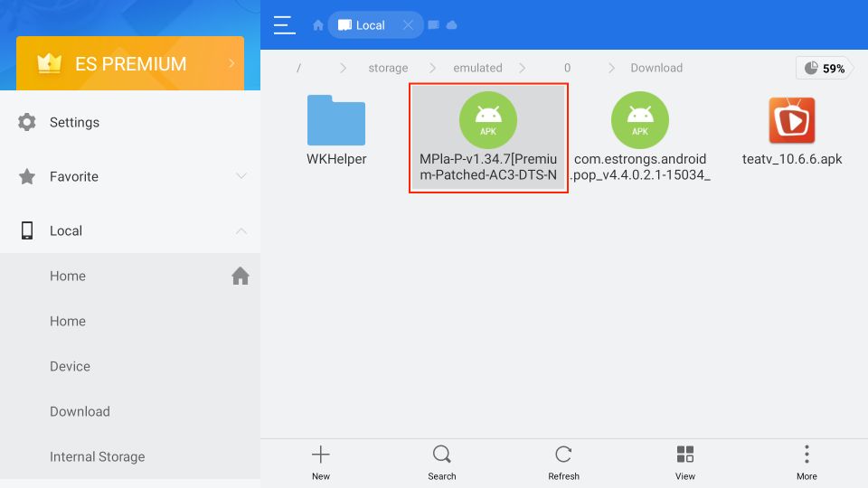The height and width of the screenshot is (488, 868).
Task: Click New plus button
Action: (x=320, y=463)
